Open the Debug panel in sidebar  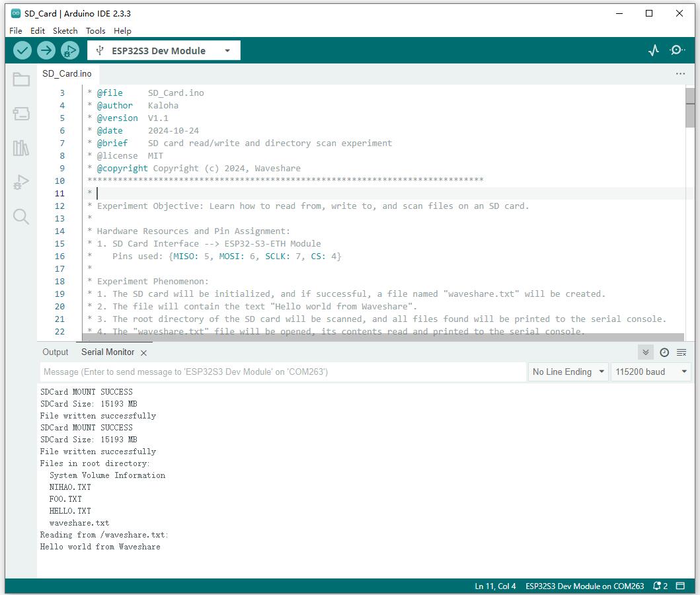click(21, 182)
